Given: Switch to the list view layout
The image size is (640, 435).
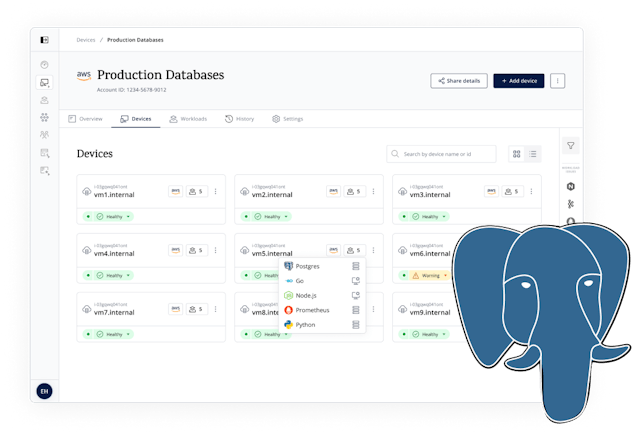Looking at the screenshot, I should coord(533,154).
